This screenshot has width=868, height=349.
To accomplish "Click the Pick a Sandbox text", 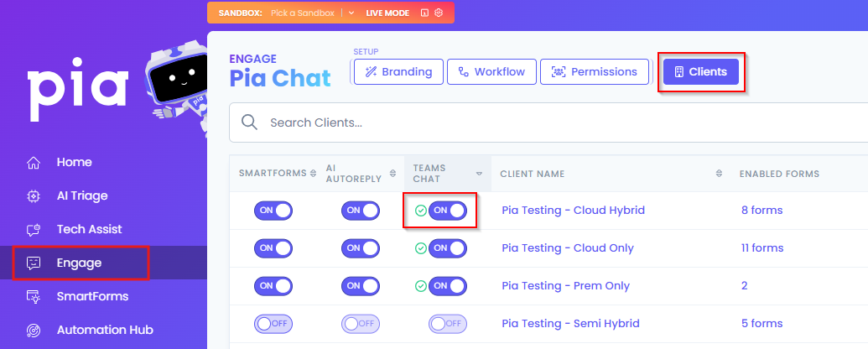I will click(x=303, y=13).
